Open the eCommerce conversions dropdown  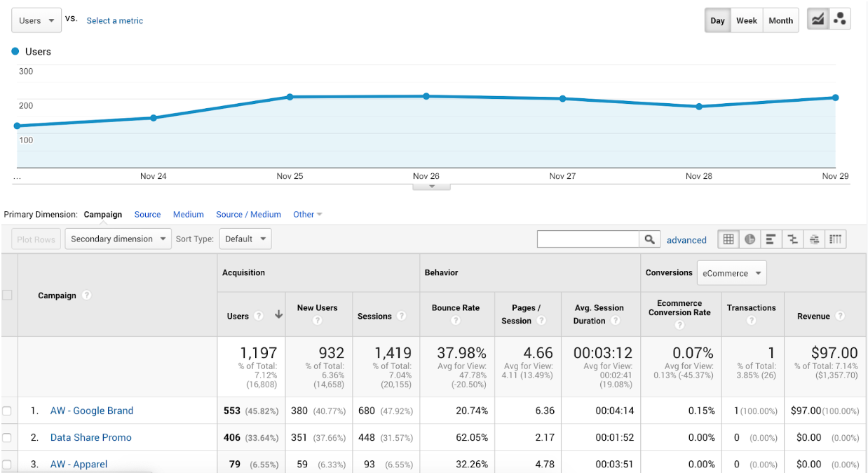coord(731,273)
